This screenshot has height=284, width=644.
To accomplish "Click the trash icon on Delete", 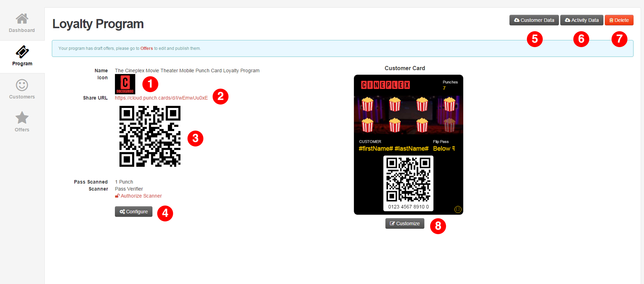I will tap(611, 20).
